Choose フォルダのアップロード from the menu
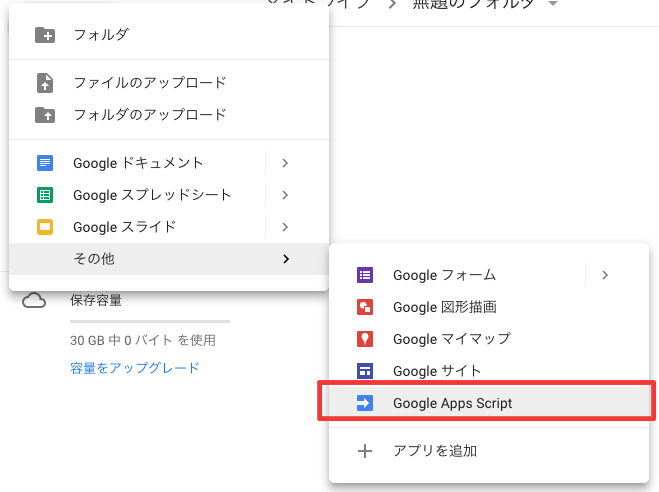 pos(169,115)
